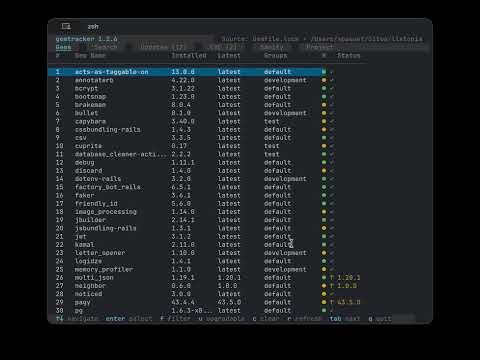Screen dimensions: 480x360
Task: Click the terminal window icon beside zsh
Action: click(x=66, y=26)
